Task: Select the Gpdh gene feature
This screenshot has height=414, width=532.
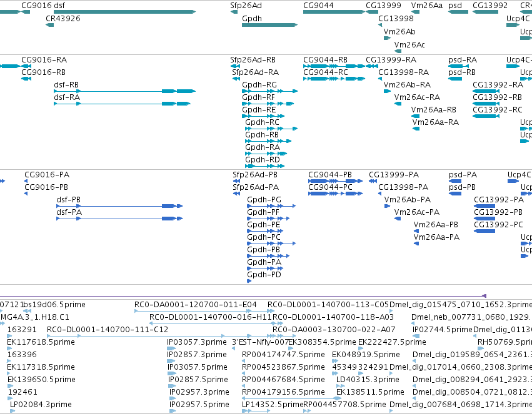Action: pyautogui.click(x=269, y=25)
